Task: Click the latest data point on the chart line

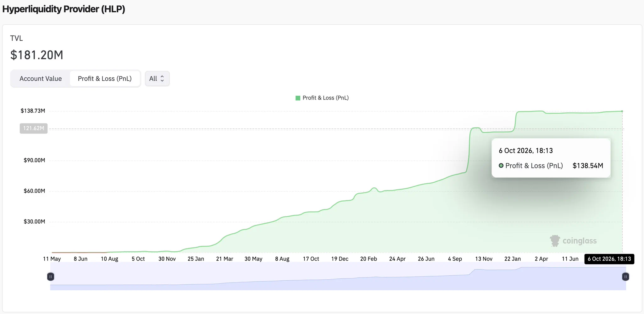Action: [622, 111]
